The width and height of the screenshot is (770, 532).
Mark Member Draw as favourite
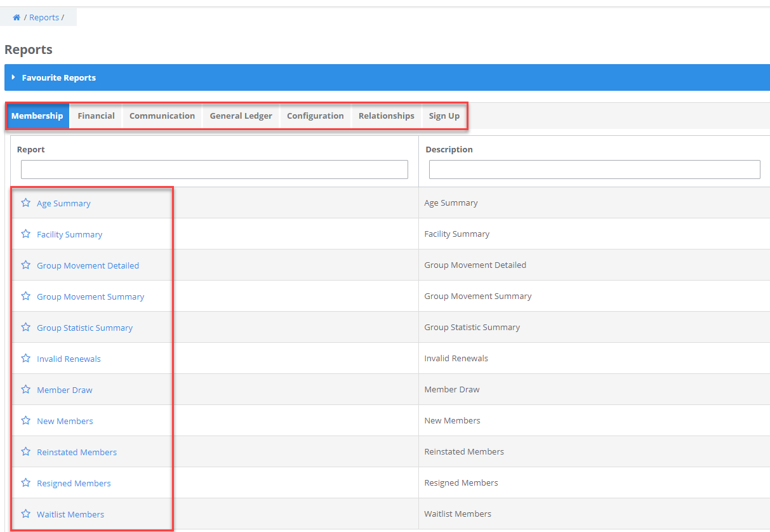click(x=25, y=389)
